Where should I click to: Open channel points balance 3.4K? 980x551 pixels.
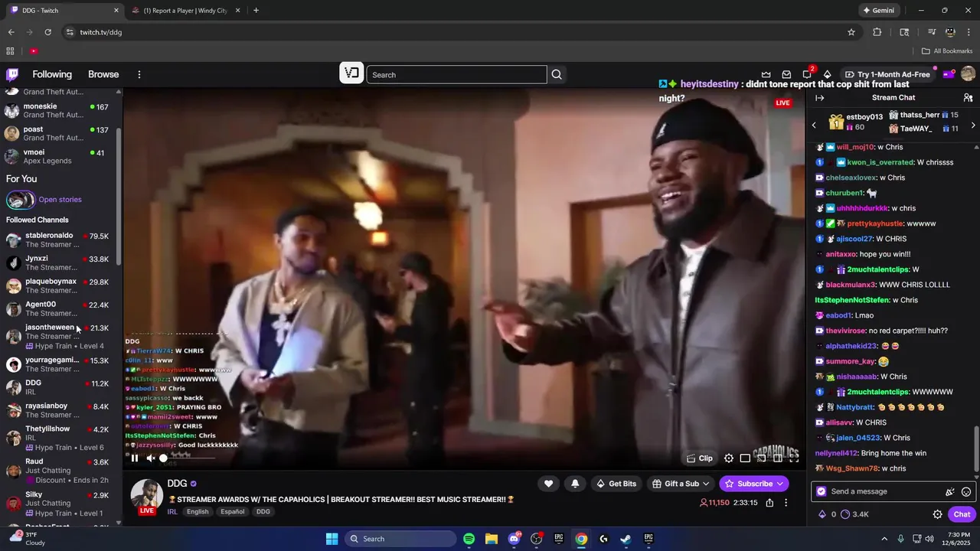click(x=854, y=514)
